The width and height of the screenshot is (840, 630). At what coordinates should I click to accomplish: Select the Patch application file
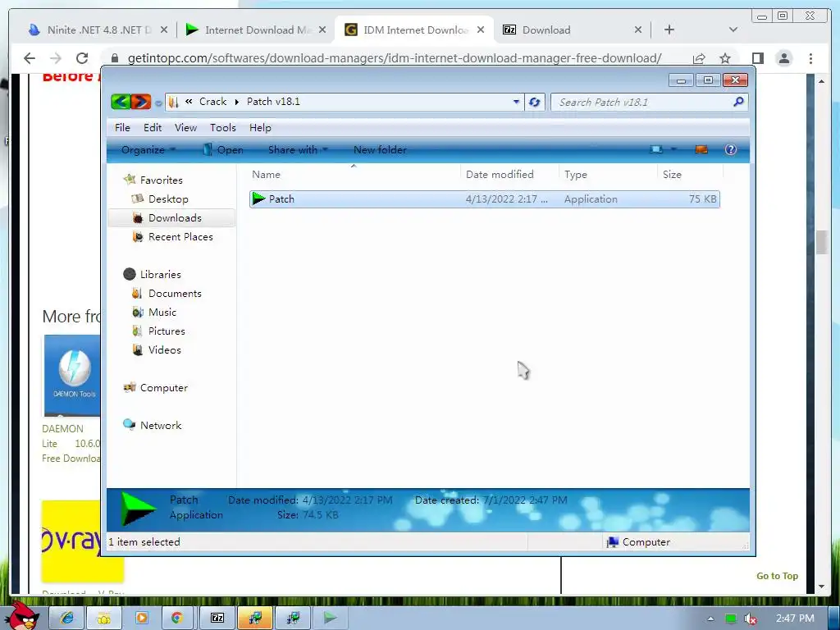coord(484,199)
